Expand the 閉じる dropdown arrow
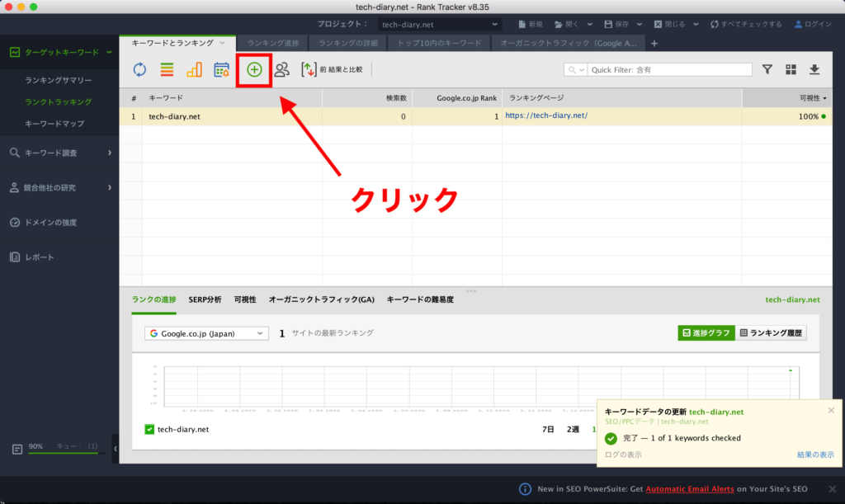 pos(696,24)
